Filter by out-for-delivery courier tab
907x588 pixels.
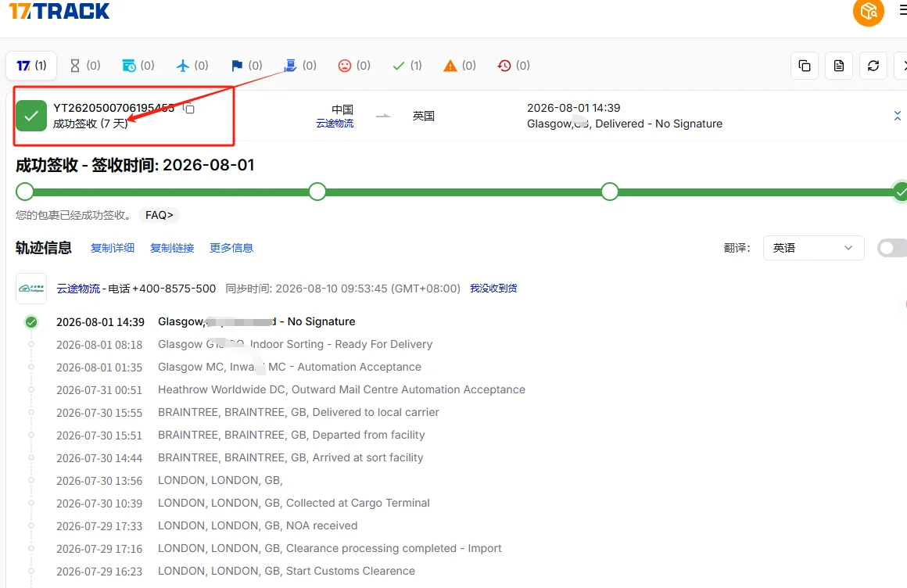[x=300, y=66]
